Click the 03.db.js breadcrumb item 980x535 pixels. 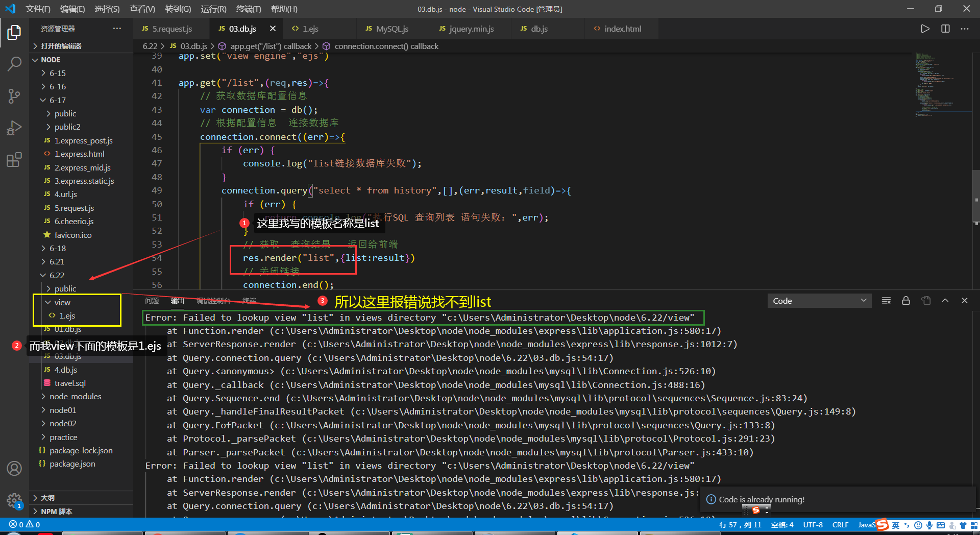tap(194, 46)
